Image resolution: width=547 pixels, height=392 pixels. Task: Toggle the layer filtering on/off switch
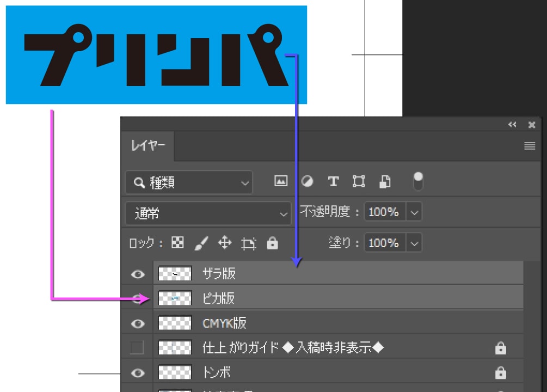[x=418, y=181]
